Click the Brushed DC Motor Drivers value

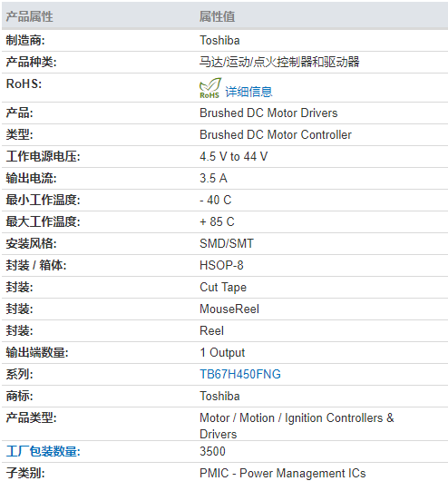tap(268, 113)
